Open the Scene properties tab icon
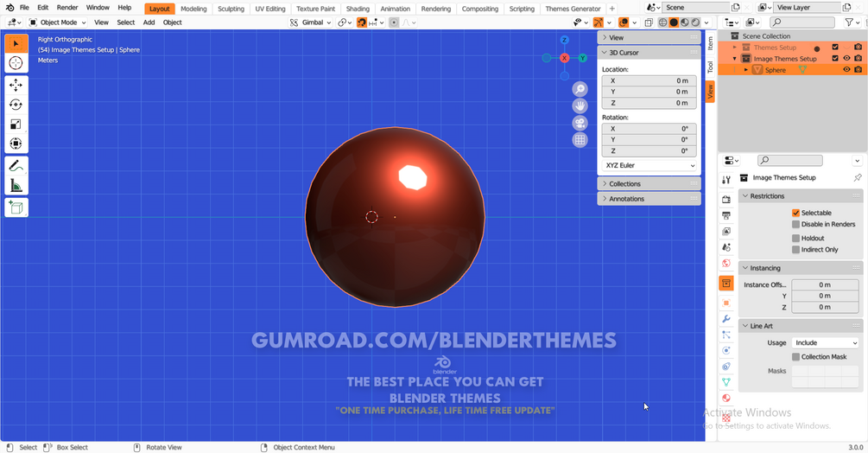This screenshot has width=868, height=453. (726, 247)
